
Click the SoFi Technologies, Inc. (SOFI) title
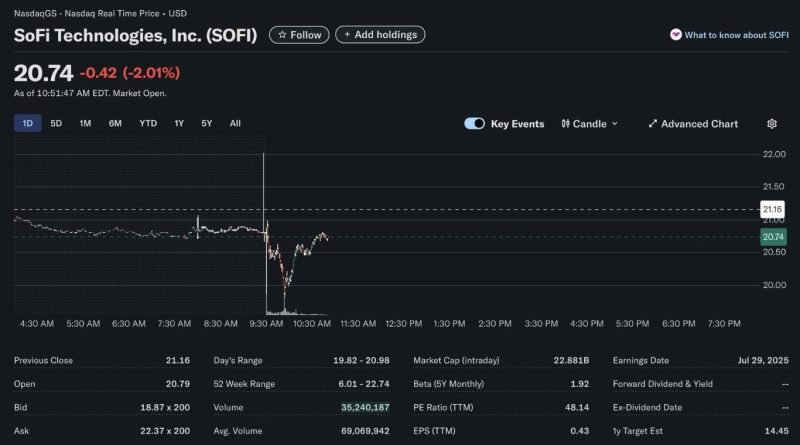click(135, 35)
